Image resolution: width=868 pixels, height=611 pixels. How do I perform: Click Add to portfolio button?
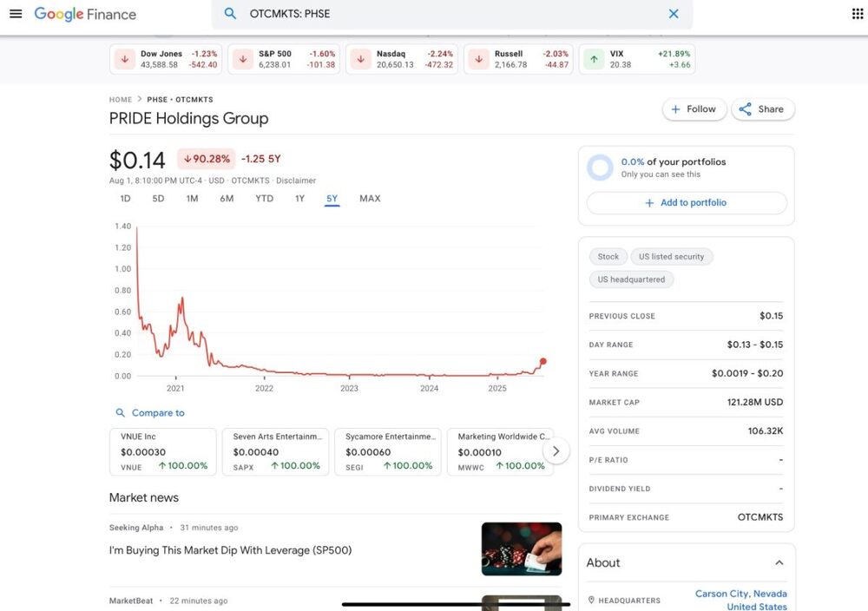[687, 203]
